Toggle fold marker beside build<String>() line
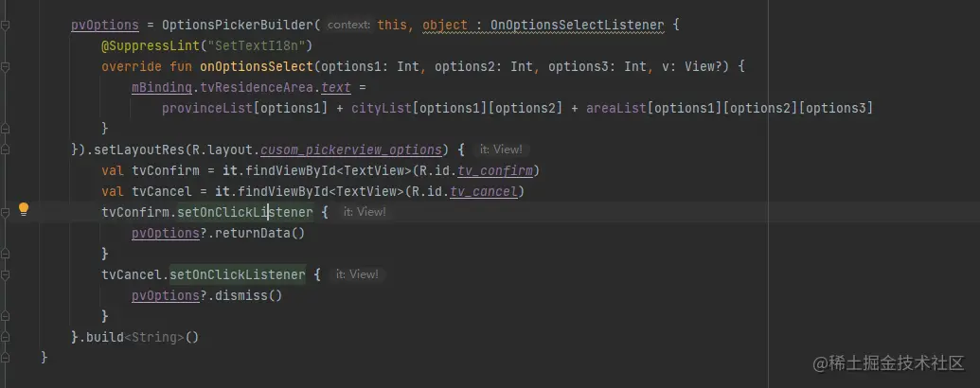 click(5, 337)
